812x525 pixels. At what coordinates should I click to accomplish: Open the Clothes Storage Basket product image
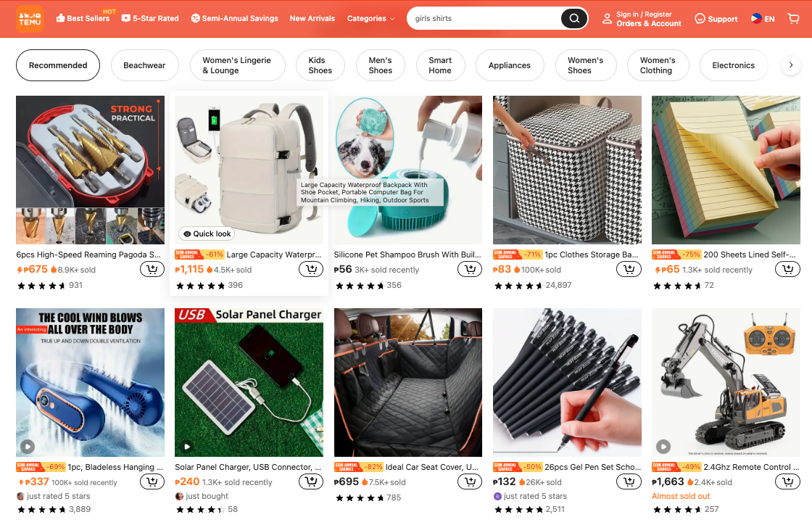click(x=567, y=170)
